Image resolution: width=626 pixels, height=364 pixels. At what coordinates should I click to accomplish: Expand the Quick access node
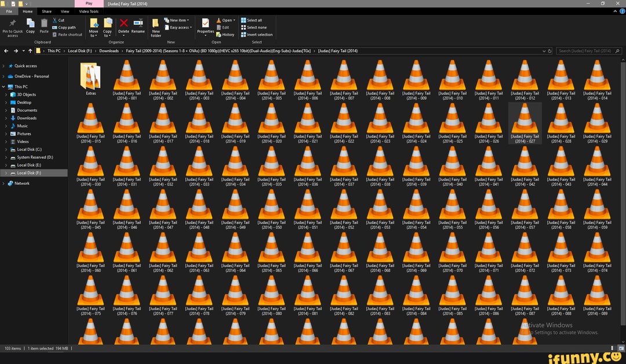[x=3, y=66]
